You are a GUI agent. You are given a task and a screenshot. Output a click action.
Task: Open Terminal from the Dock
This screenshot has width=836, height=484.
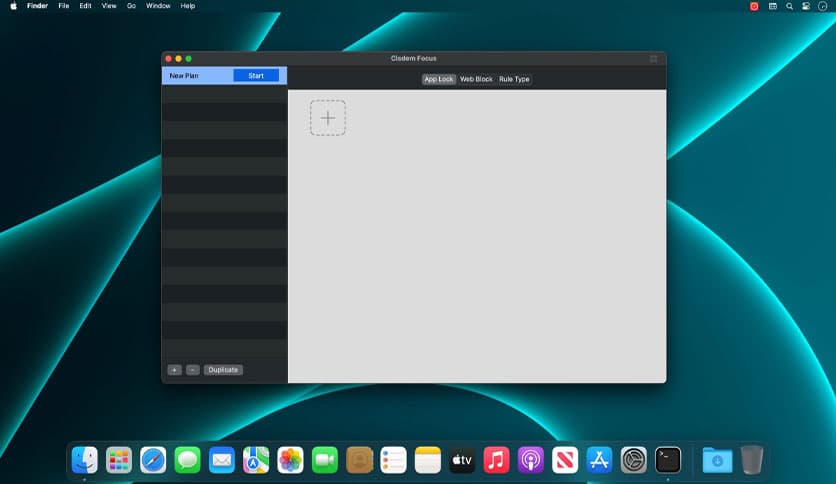668,459
